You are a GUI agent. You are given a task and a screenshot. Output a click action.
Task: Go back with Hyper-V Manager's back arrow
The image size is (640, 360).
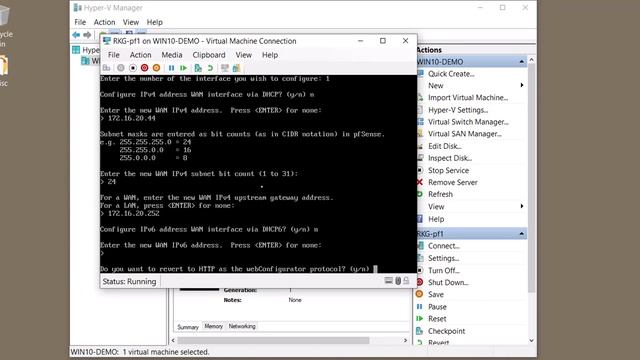point(76,35)
